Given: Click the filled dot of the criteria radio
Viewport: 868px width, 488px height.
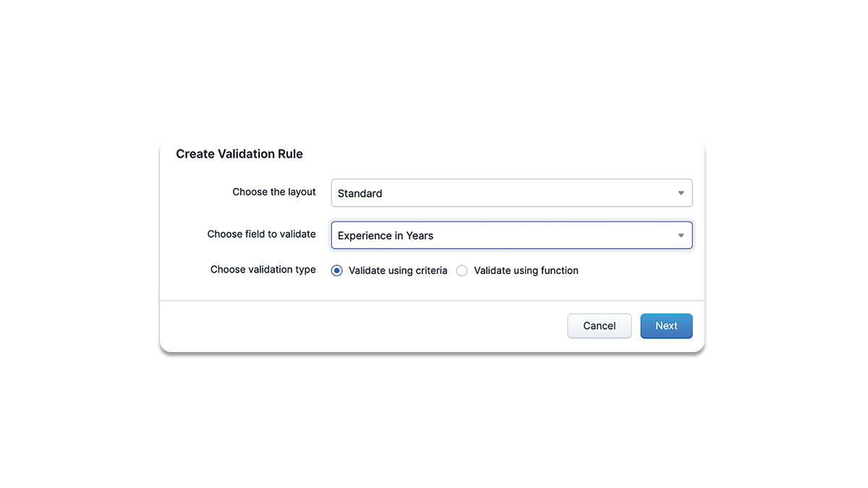Looking at the screenshot, I should click(337, 270).
